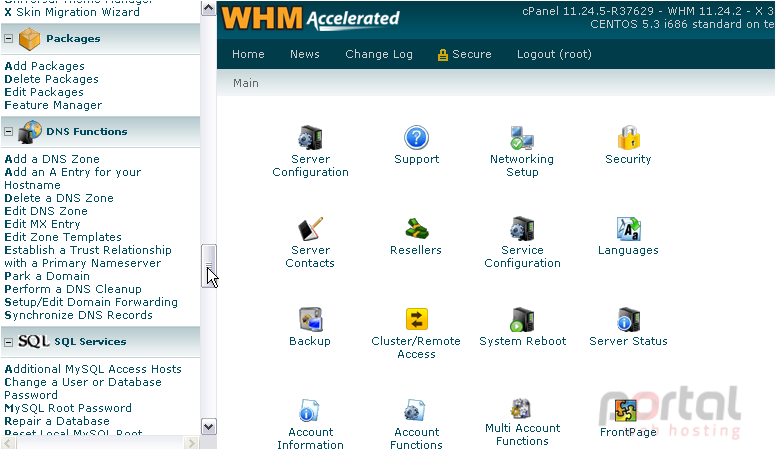The image size is (776, 450).
Task: Click the SQL Services logo icon
Action: tap(34, 341)
